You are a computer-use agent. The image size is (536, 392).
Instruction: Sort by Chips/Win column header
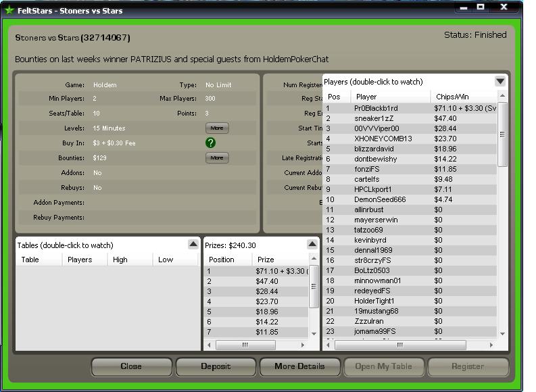point(464,97)
